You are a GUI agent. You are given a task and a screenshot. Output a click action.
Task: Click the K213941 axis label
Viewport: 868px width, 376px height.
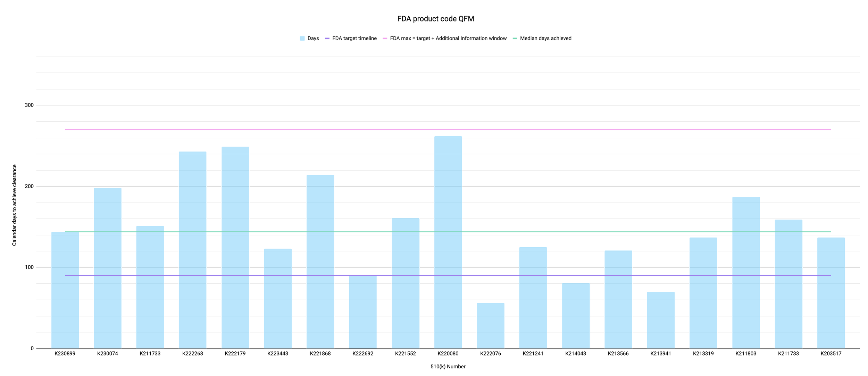[x=661, y=354]
